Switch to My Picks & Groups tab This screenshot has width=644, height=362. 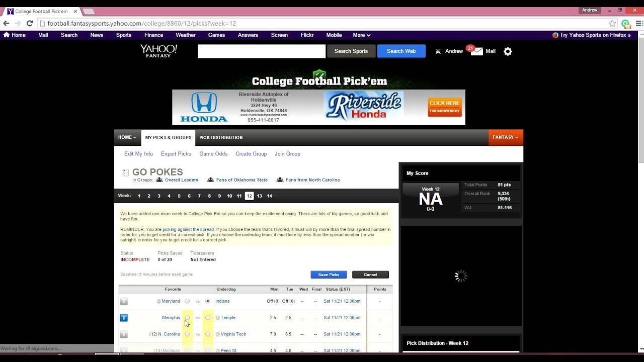coord(168,137)
